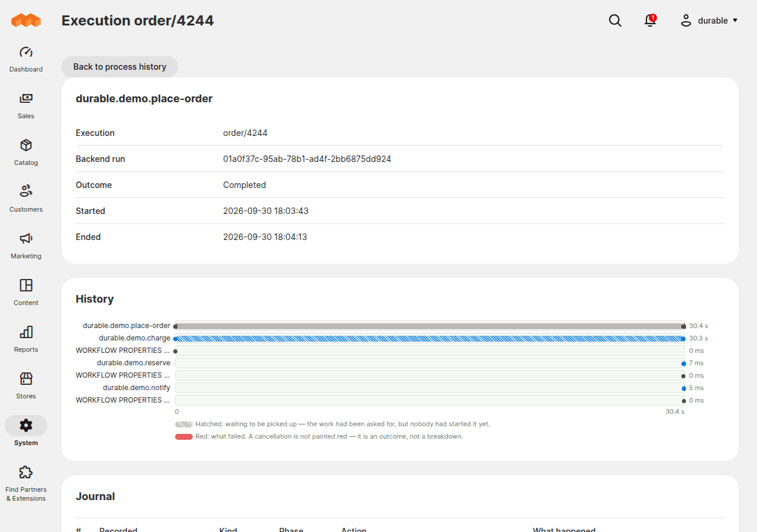Viewport: 757px width, 532px height.
Task: Click the Outcome value Completed
Action: (244, 185)
